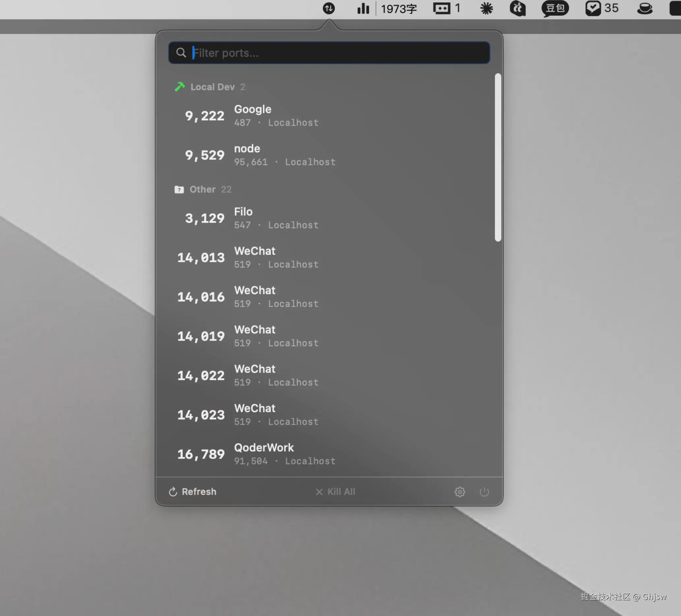Collapse the Local Dev group header
681x616 pixels.
pyautogui.click(x=210, y=87)
